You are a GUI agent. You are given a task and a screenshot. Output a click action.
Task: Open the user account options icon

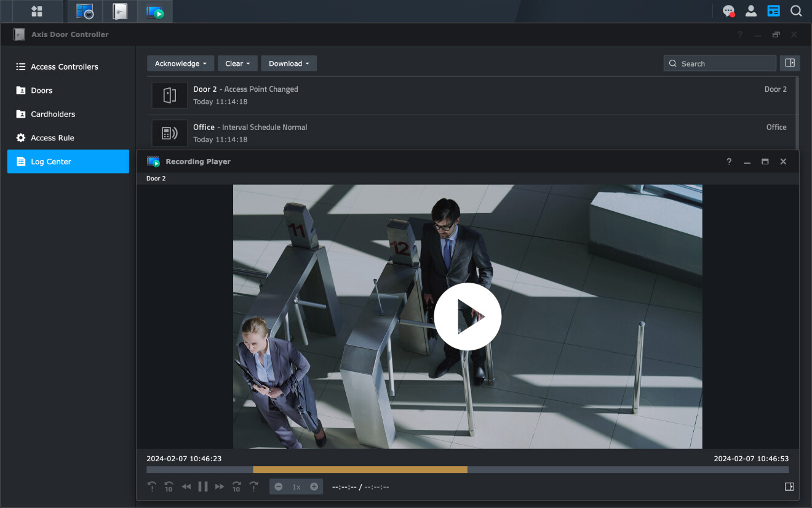[751, 11]
